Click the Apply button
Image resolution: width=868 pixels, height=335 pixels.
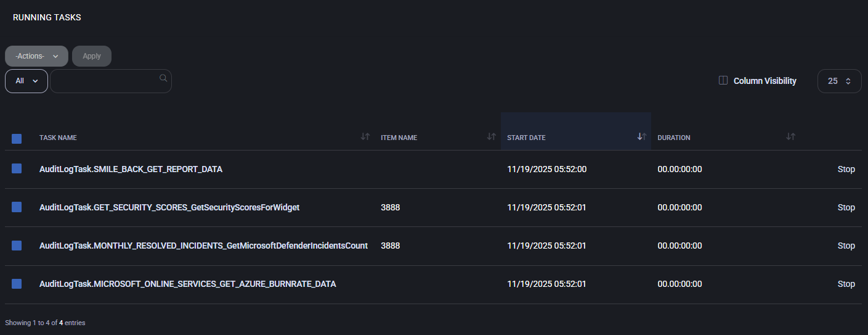click(92, 56)
